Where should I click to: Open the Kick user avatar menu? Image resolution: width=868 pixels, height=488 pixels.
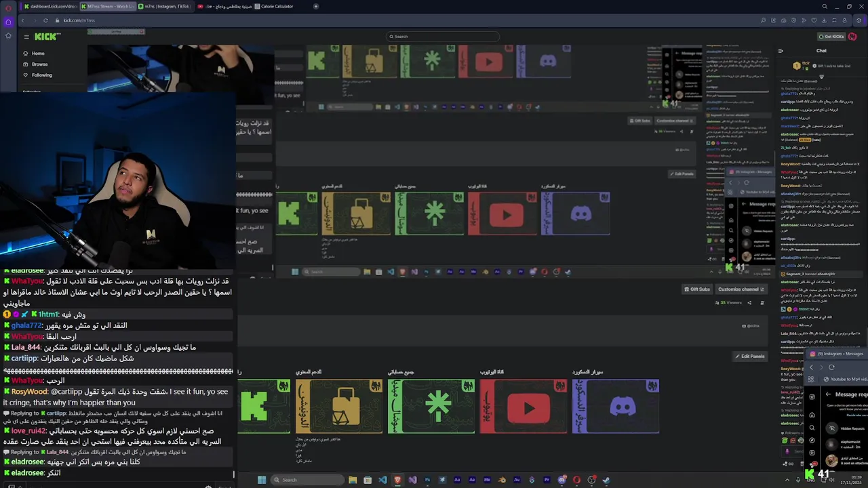[852, 37]
